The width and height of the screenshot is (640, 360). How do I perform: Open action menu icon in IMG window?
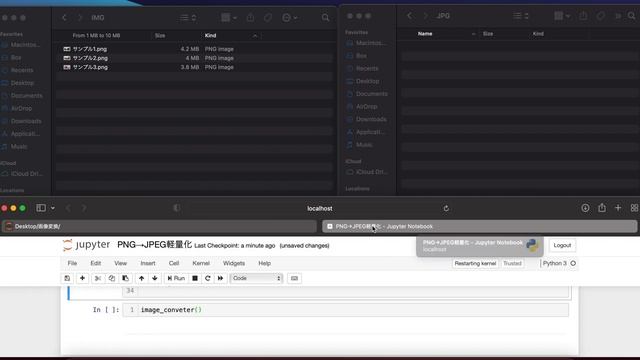point(289,18)
